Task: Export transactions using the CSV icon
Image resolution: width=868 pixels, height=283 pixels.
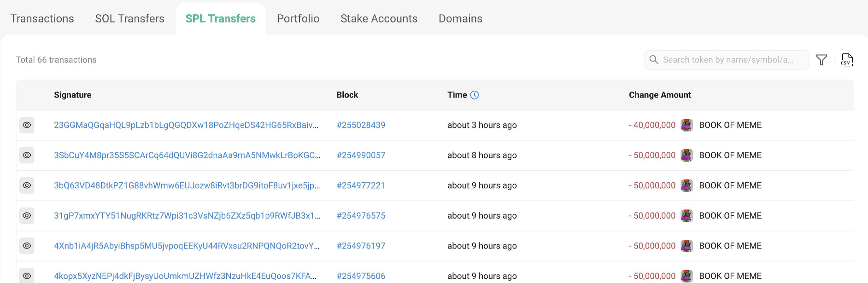Action: coord(847,60)
